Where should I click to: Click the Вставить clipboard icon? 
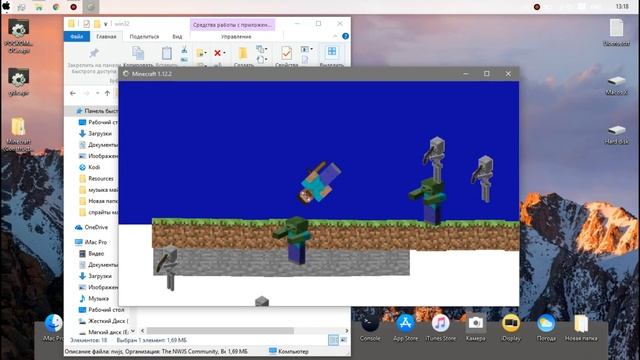click(x=167, y=53)
